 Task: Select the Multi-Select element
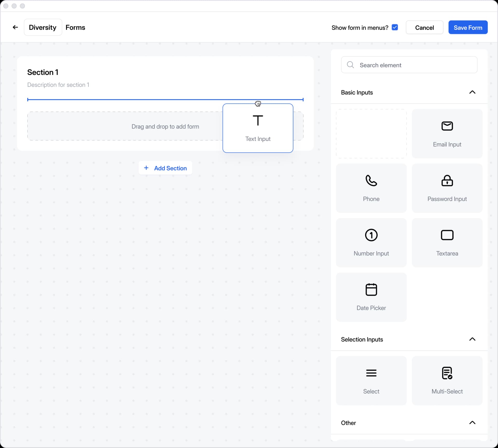coord(447,381)
